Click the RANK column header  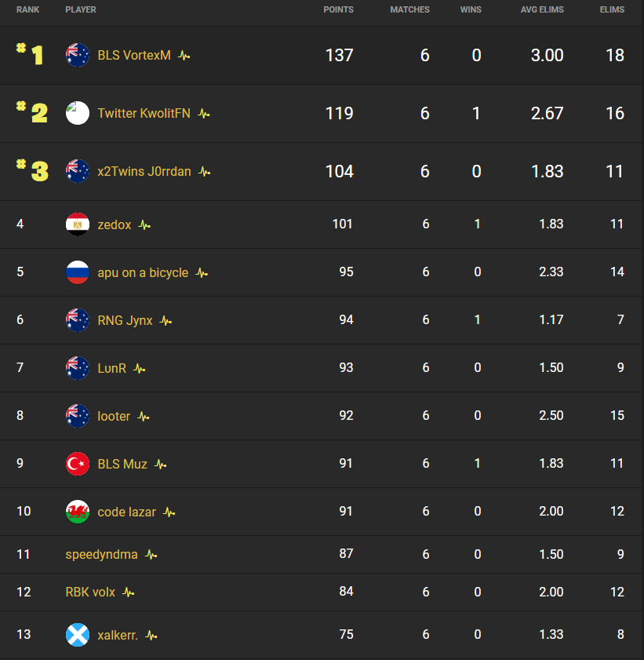(x=28, y=9)
